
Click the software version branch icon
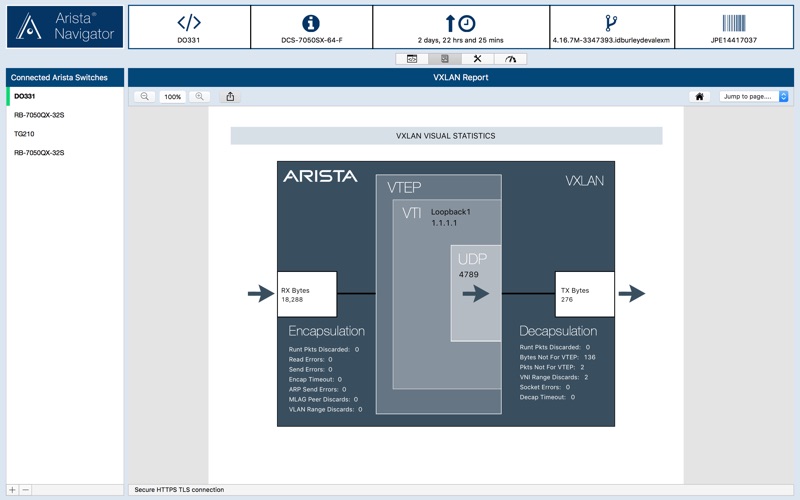click(x=611, y=23)
